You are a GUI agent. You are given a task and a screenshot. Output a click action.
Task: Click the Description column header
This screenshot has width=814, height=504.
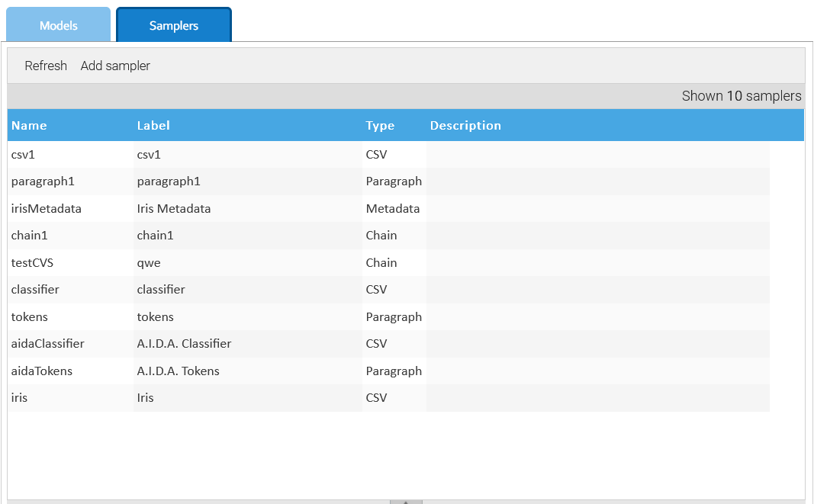click(465, 126)
